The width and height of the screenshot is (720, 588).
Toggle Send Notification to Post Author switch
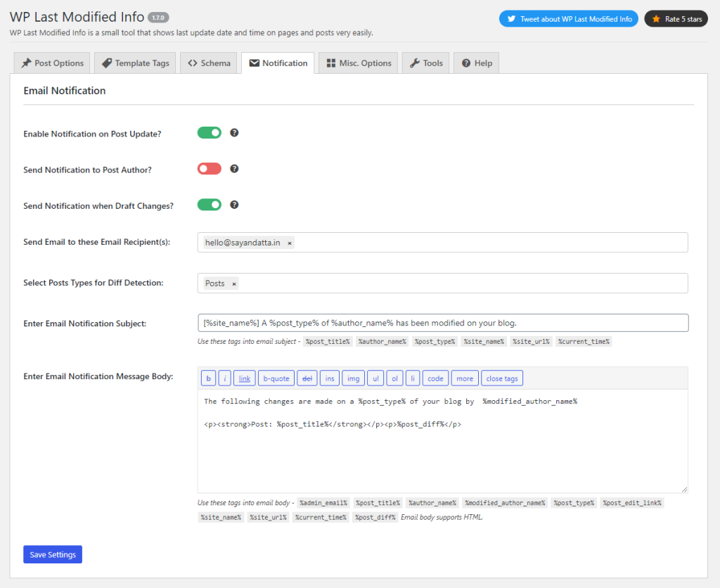pos(210,169)
